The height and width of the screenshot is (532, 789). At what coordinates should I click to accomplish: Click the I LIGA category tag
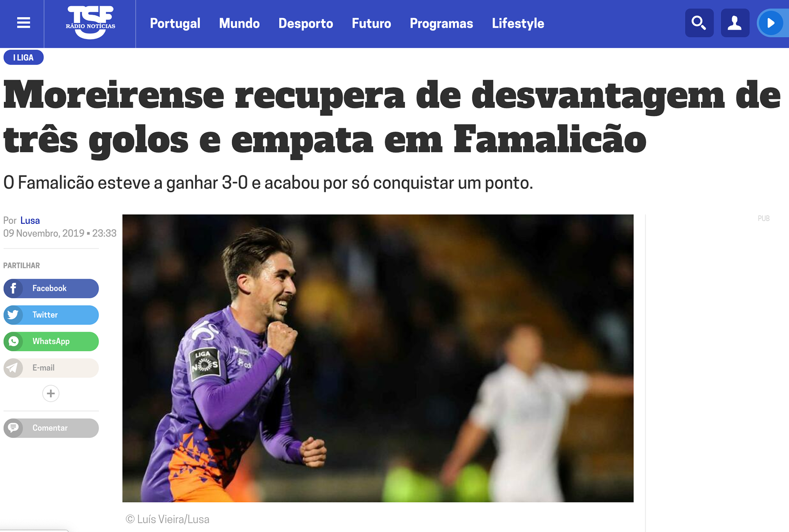[x=23, y=58]
